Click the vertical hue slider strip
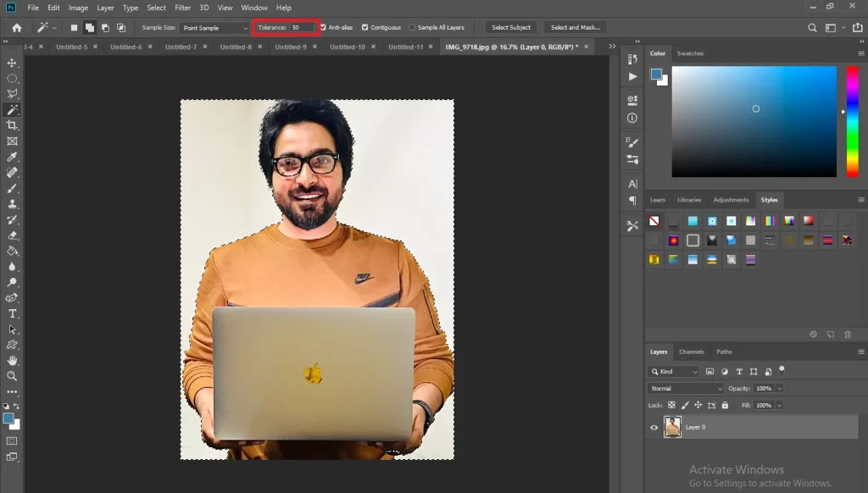Image resolution: width=868 pixels, height=493 pixels. pos(853,121)
